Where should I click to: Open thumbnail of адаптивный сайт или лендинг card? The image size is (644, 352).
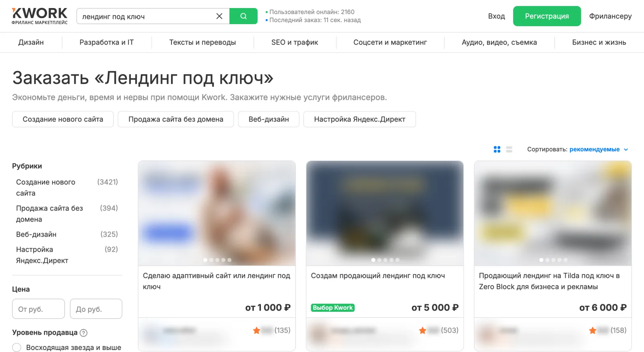[x=217, y=213]
